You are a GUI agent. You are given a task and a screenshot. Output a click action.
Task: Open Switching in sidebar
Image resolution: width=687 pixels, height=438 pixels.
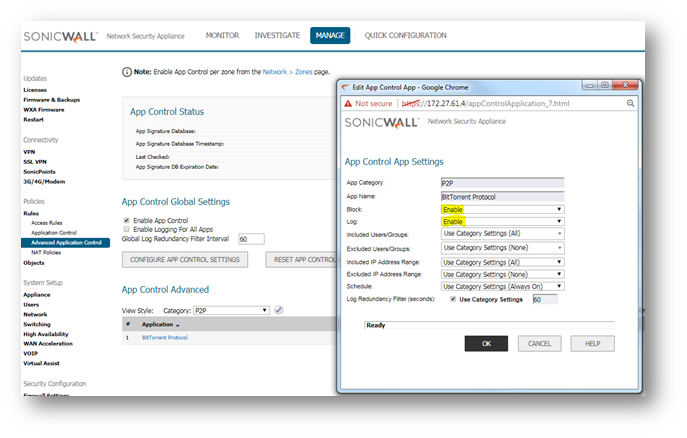37,325
